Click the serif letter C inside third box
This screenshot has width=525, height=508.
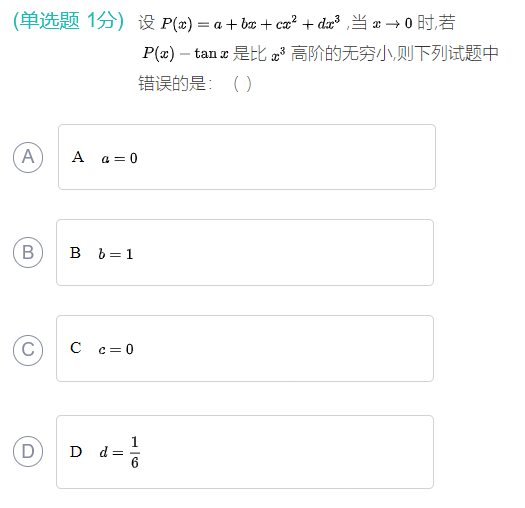pos(76,348)
